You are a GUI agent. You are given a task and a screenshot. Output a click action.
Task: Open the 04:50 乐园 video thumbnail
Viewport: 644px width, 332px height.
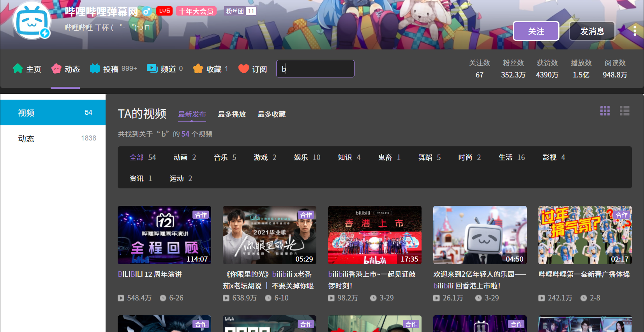pyautogui.click(x=480, y=235)
